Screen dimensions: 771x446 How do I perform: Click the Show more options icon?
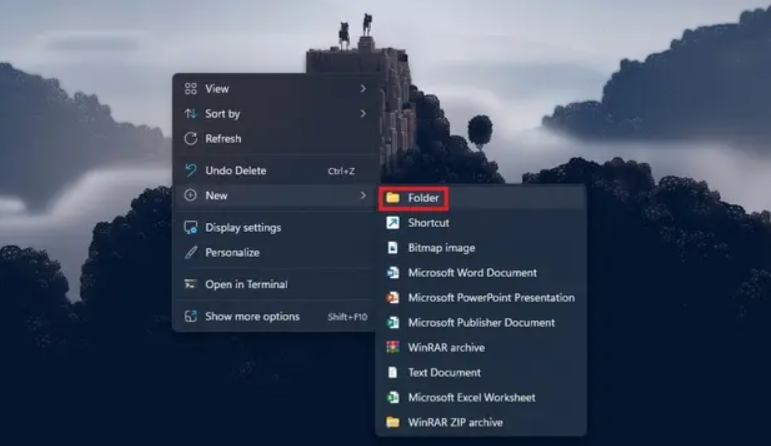click(191, 316)
